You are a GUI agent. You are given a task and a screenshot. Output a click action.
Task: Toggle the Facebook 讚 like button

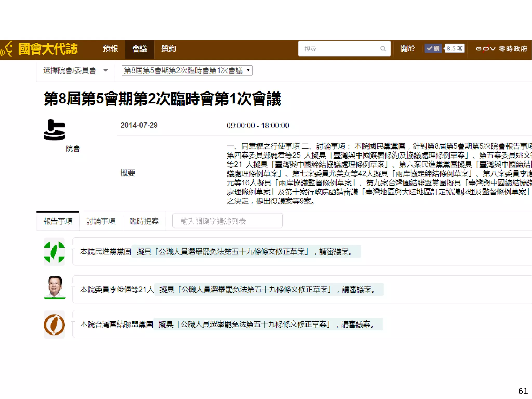point(433,49)
